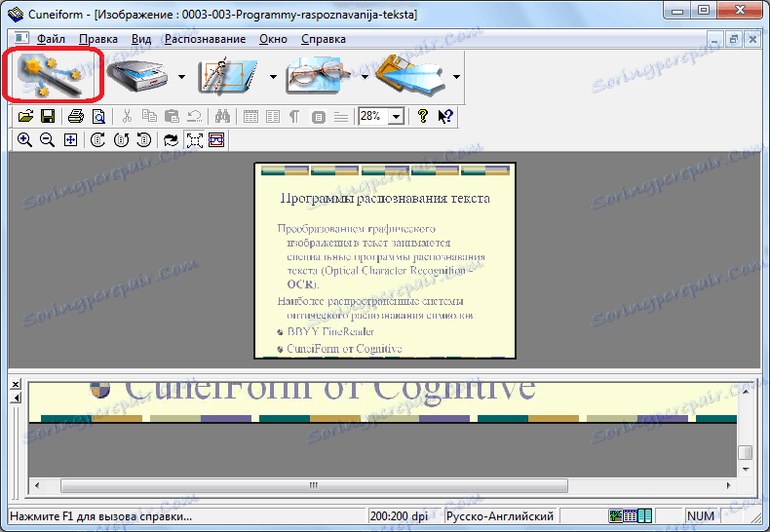770x532 pixels.
Task: Open the Окно menu
Action: 273,39
